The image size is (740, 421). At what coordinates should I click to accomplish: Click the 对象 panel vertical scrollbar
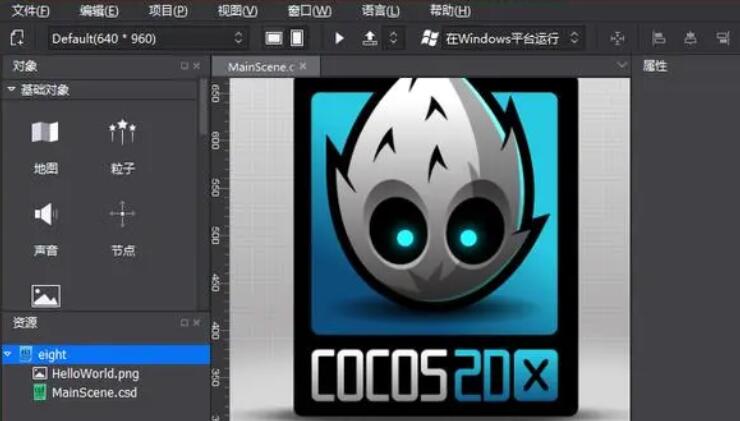coord(203,109)
